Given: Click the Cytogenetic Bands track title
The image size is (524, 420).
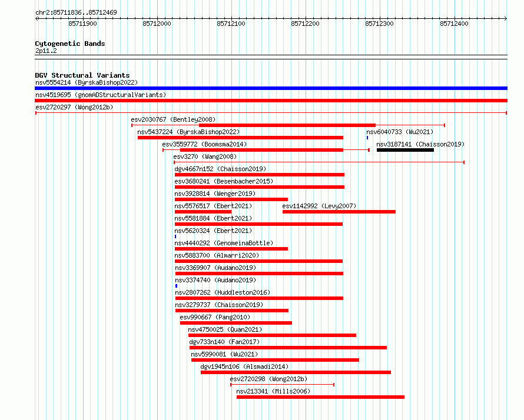Looking at the screenshot, I should point(70,44).
